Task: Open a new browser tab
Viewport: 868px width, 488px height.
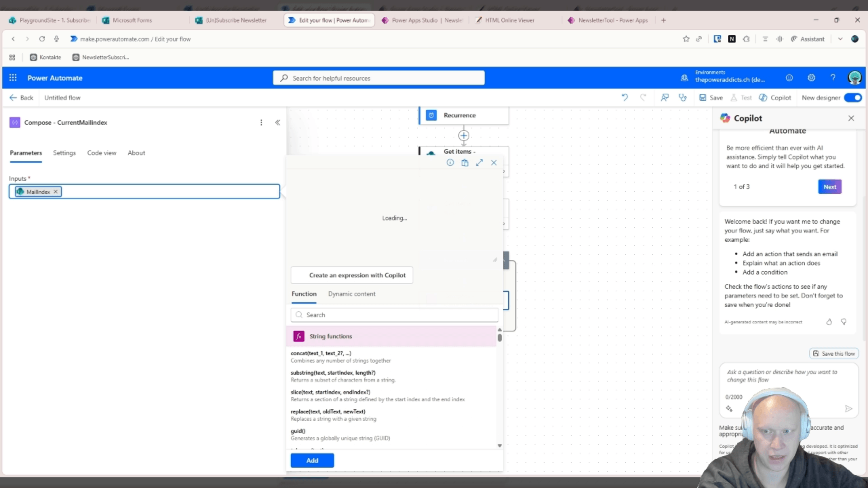Action: (x=663, y=20)
